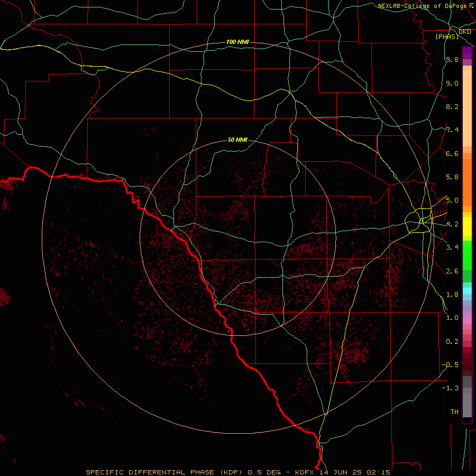Click the 1.8 color scale value
The height and width of the screenshot is (476, 476).
[x=452, y=295]
